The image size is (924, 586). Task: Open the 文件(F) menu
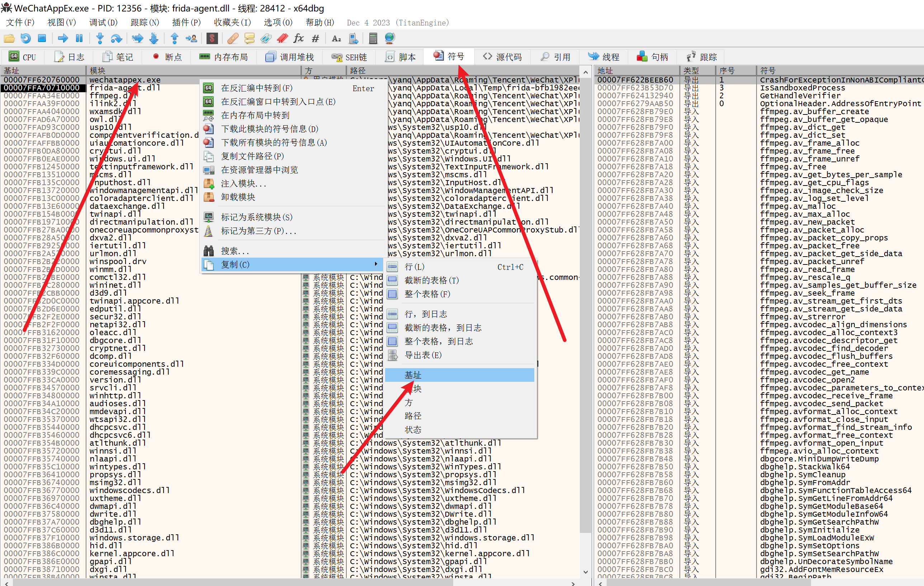pyautogui.click(x=20, y=23)
